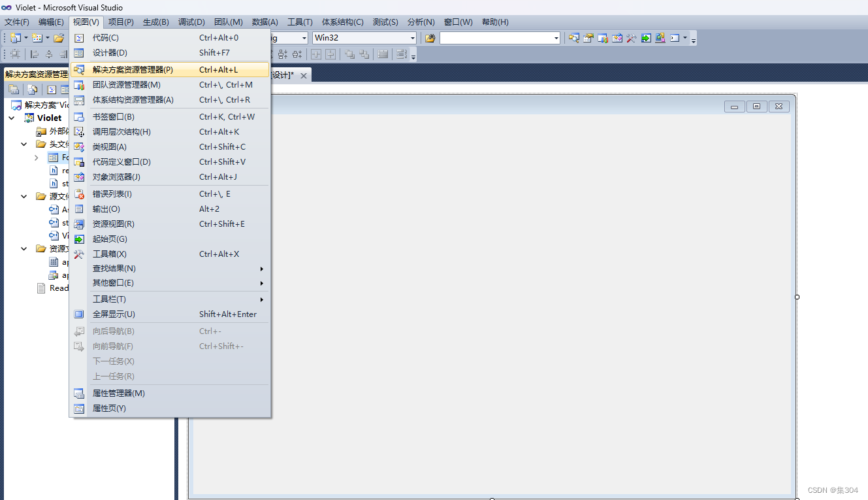Close the 设计 document tab
This screenshot has width=868, height=500.
tap(304, 76)
